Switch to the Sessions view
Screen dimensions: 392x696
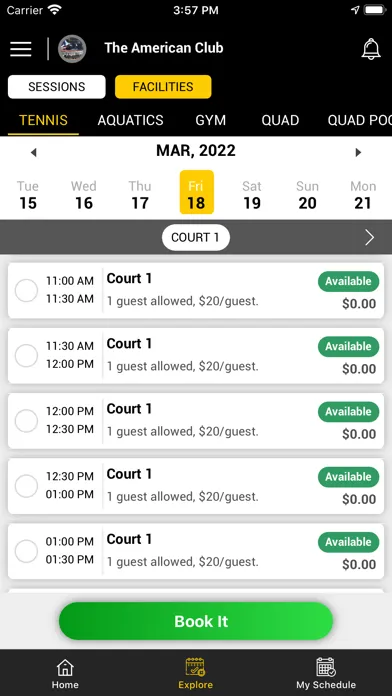click(x=57, y=87)
